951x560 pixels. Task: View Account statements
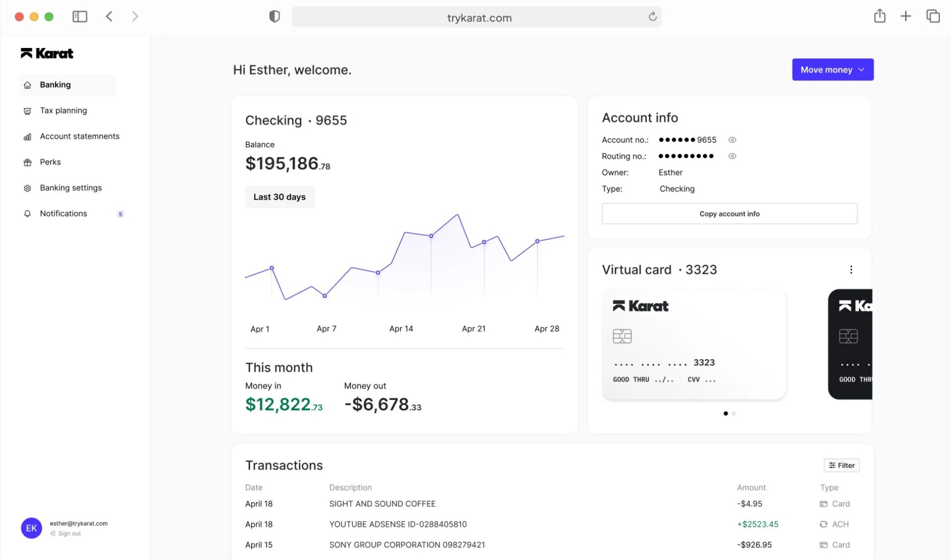pos(79,136)
